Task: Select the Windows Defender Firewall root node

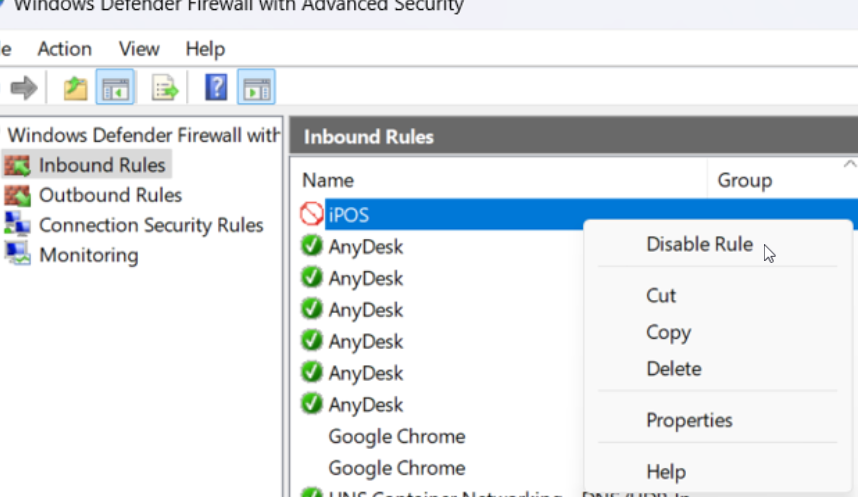Action: point(143,135)
